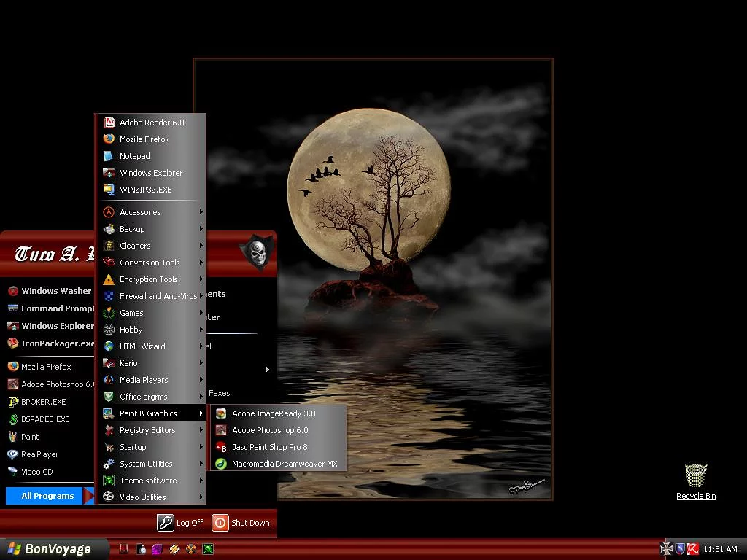Open Notepad from the programs menu
Image resolution: width=747 pixels, height=560 pixels.
pyautogui.click(x=134, y=156)
